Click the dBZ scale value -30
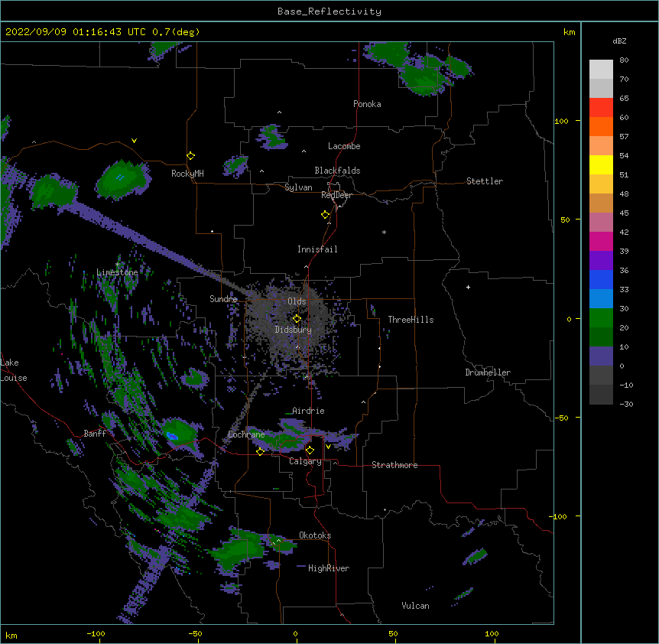 click(x=626, y=404)
